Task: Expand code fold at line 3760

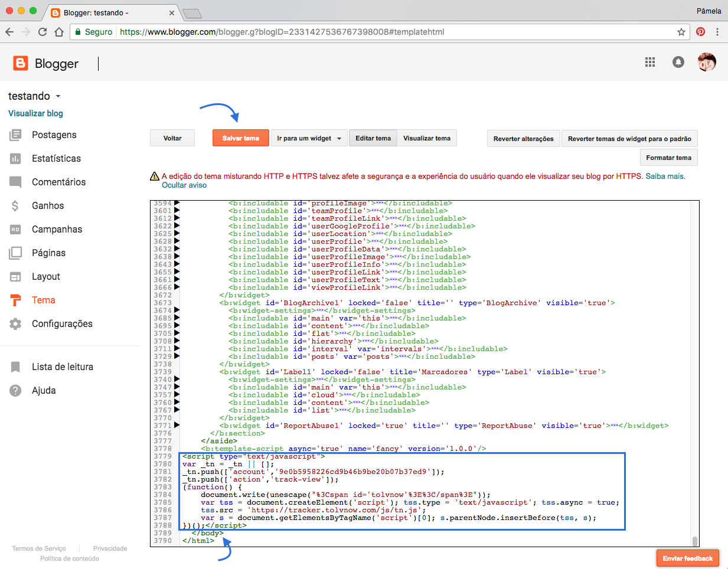Action: pyautogui.click(x=177, y=403)
